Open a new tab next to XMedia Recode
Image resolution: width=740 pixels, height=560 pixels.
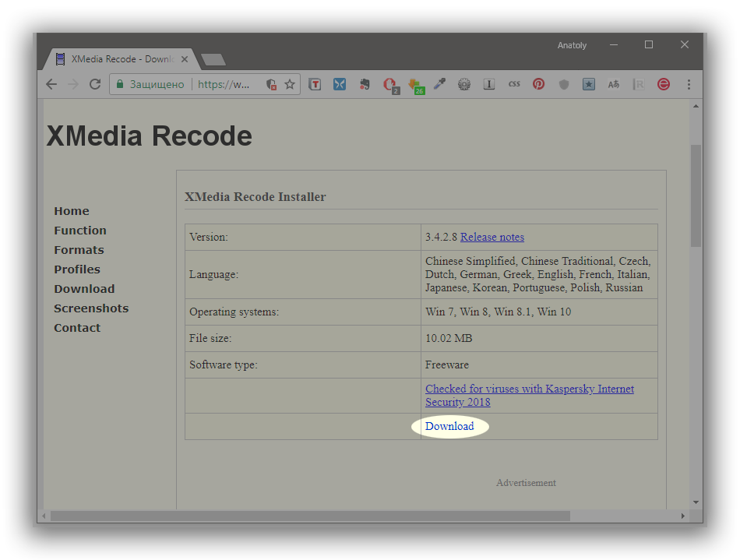[213, 59]
